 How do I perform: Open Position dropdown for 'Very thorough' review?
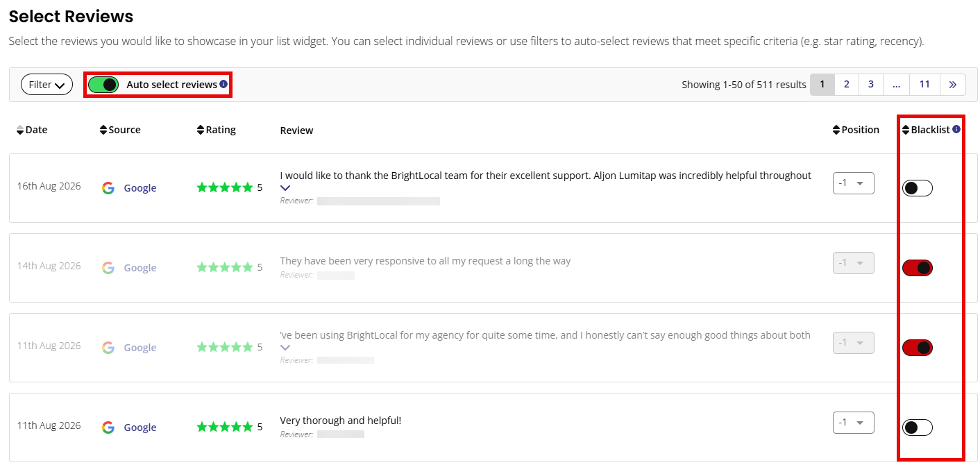[854, 423]
